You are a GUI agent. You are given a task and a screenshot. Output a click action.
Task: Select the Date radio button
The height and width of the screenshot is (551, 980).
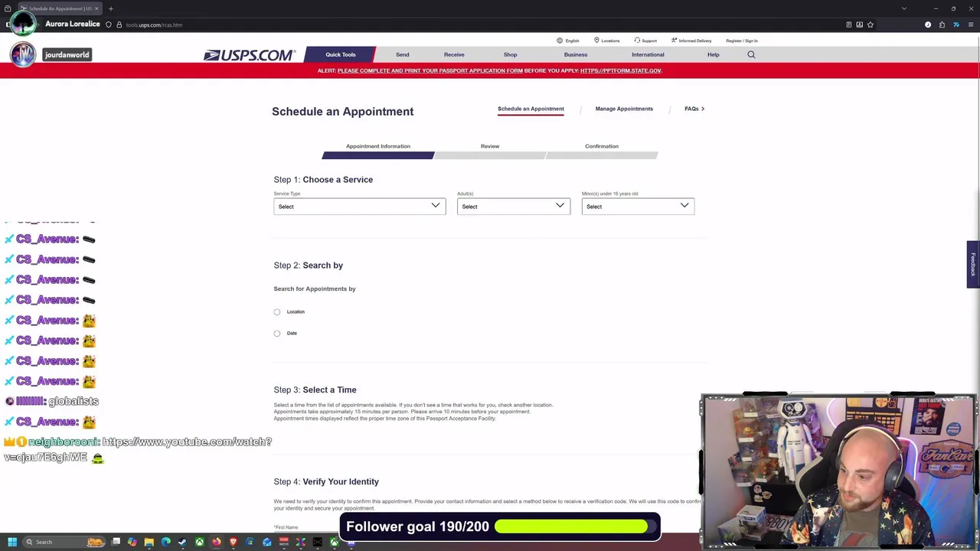coord(277,334)
